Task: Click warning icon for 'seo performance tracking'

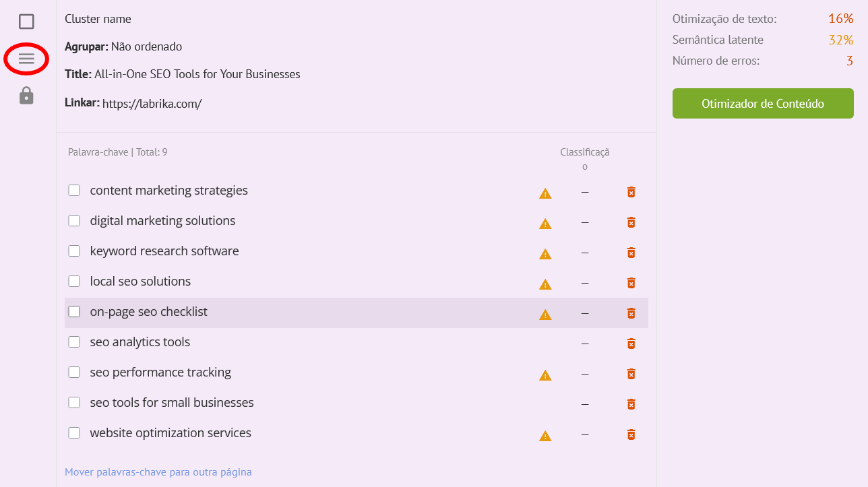Action: (x=545, y=375)
